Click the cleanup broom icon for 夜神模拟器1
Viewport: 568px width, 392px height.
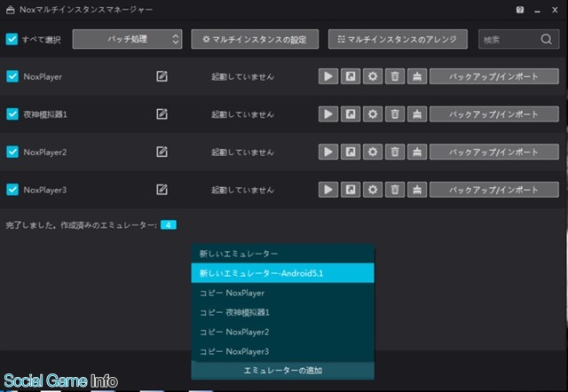point(417,114)
